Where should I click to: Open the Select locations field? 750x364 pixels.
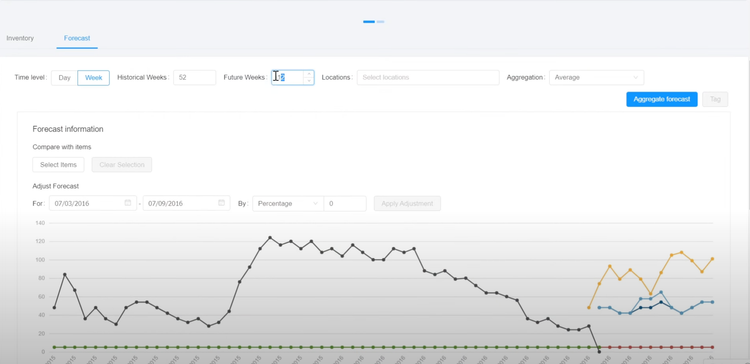pos(428,77)
